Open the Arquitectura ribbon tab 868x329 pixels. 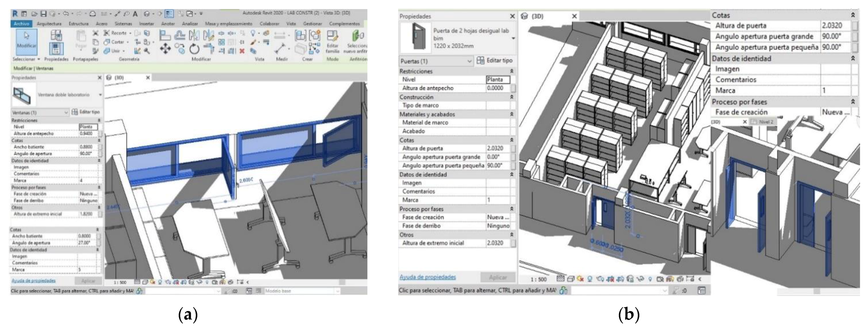click(x=49, y=24)
